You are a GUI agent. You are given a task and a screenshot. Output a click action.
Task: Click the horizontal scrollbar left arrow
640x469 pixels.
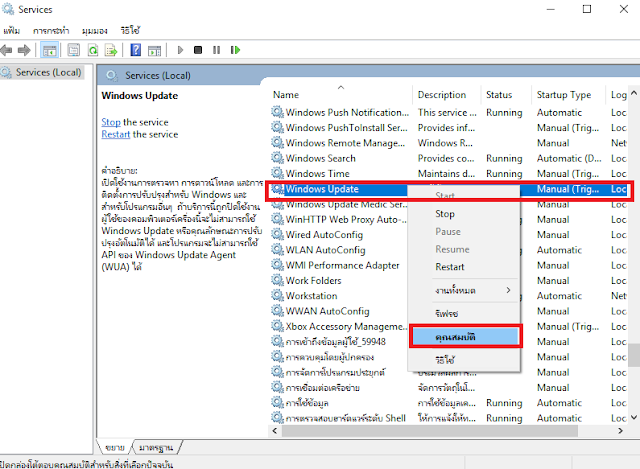click(275, 431)
